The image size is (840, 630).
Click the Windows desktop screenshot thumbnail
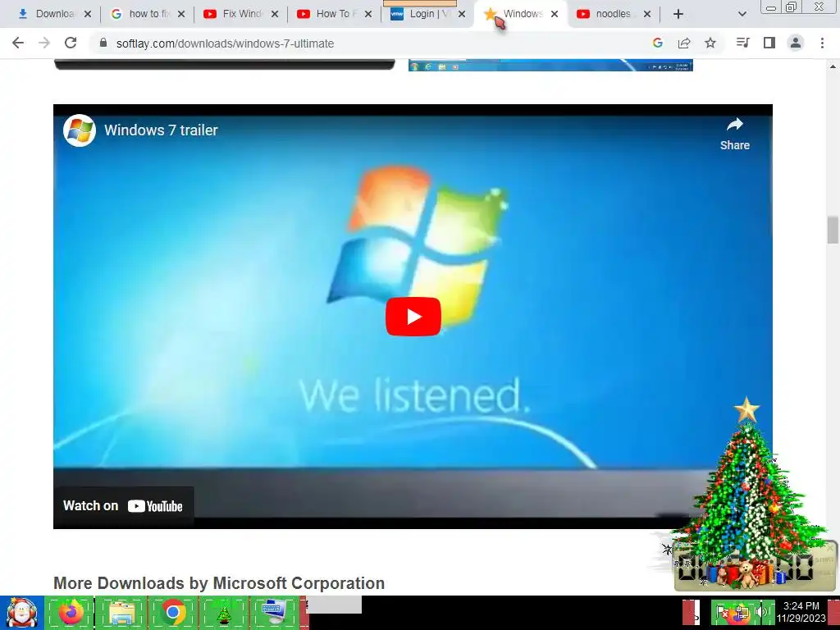[550, 65]
